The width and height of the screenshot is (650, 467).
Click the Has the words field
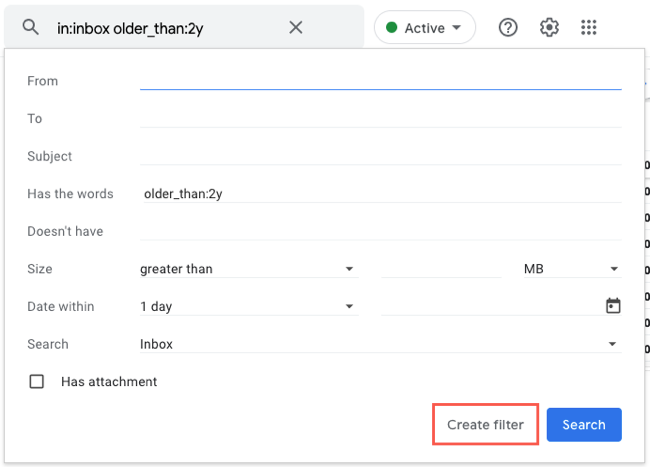(x=381, y=194)
